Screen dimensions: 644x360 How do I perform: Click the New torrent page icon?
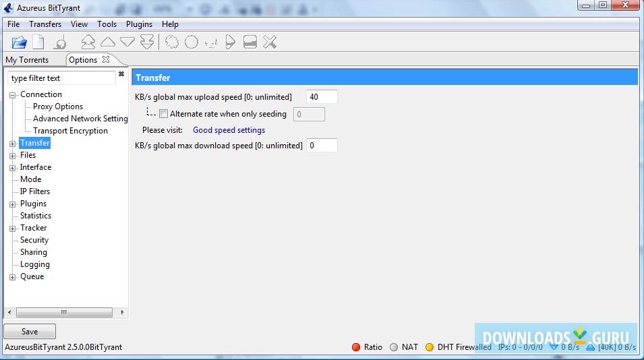click(38, 42)
